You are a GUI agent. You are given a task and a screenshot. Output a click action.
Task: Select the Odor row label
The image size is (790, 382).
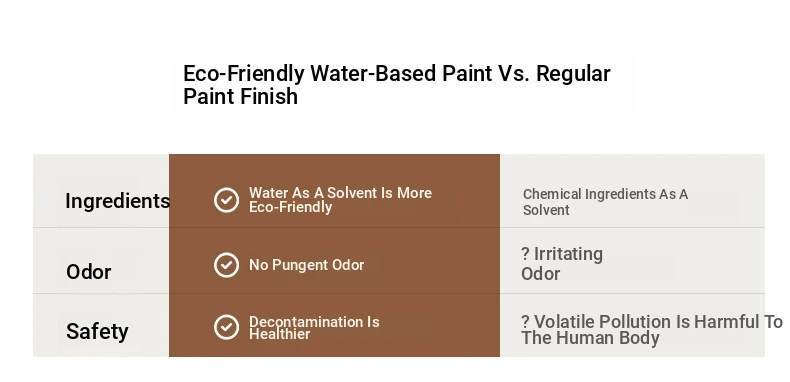click(x=89, y=272)
